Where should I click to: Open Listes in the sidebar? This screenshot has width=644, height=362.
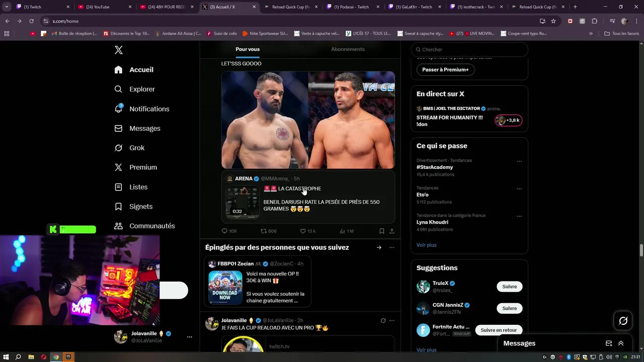click(131, 187)
